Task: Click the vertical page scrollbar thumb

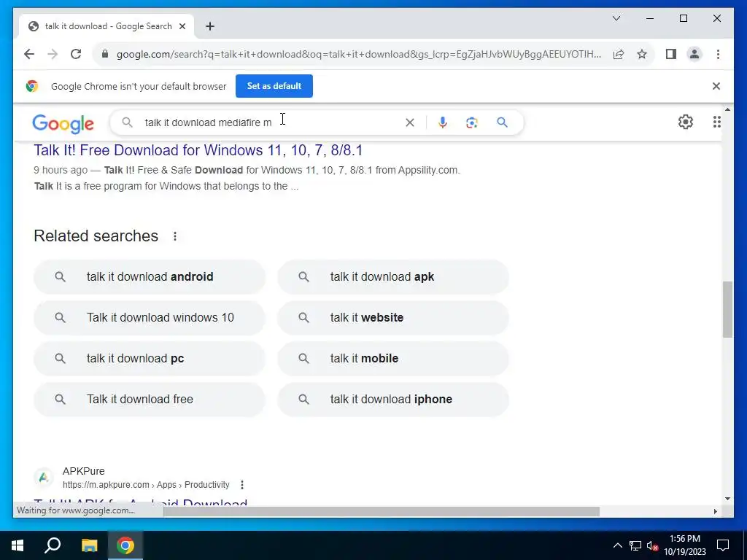Action: pos(727,309)
